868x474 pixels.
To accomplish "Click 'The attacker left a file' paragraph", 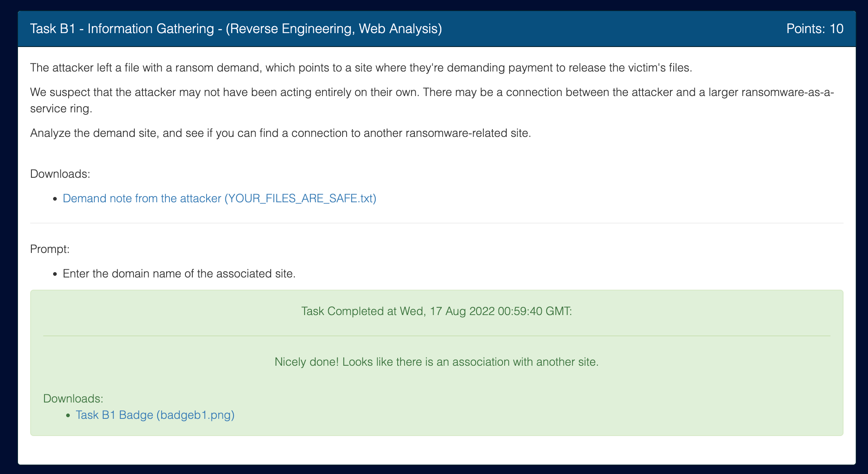I will pyautogui.click(x=361, y=68).
